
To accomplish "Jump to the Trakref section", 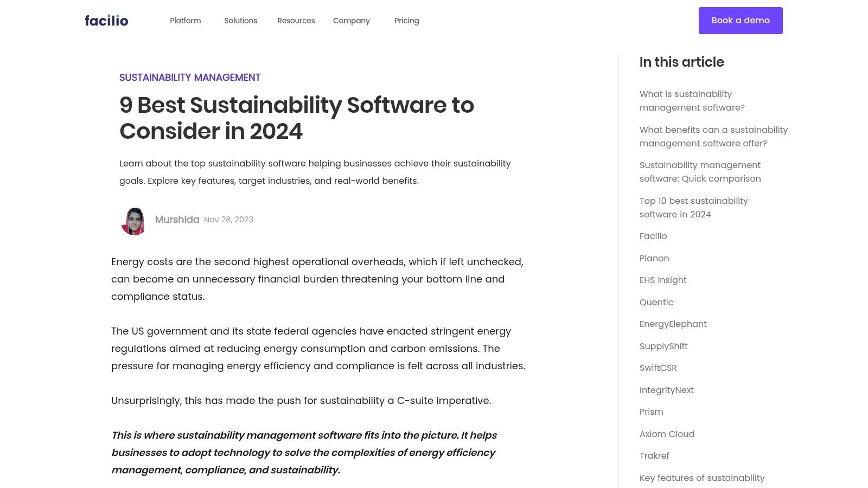I will [x=654, y=455].
